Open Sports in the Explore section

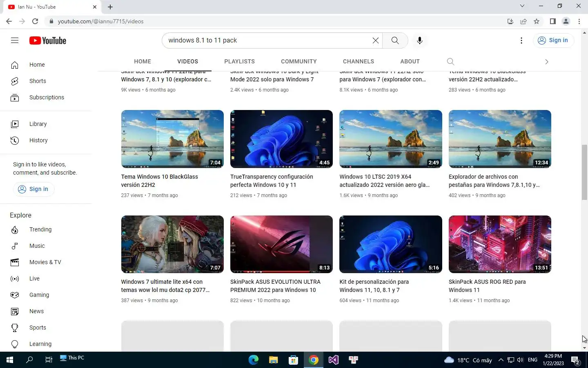[x=46, y=328]
